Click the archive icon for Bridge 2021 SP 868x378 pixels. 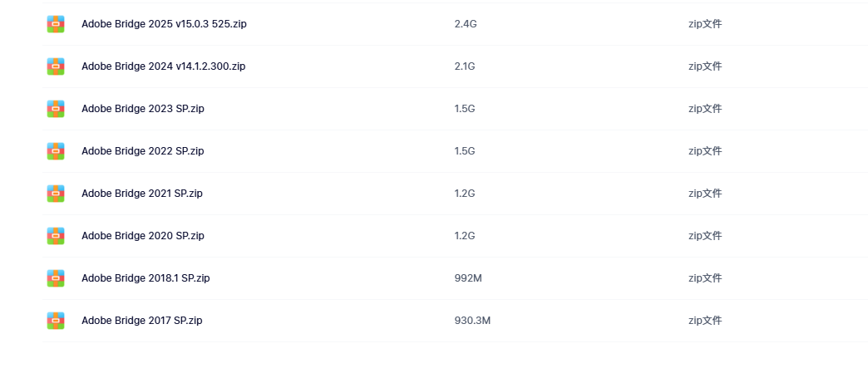click(56, 193)
